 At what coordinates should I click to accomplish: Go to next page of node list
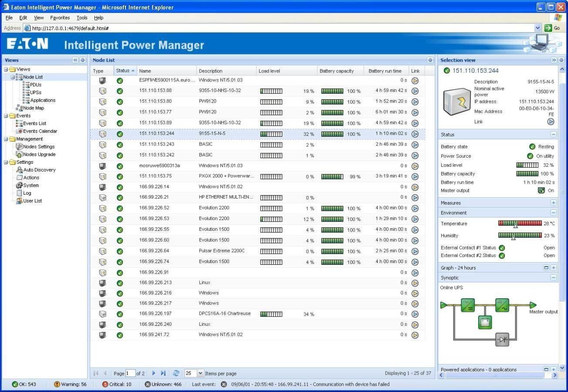153,373
